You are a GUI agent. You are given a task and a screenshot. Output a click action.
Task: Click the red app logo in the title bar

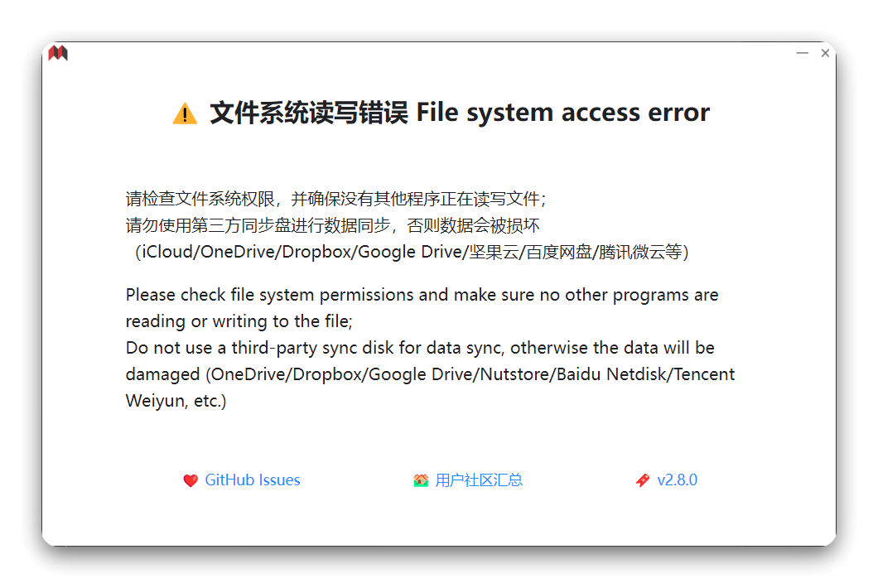coord(57,52)
